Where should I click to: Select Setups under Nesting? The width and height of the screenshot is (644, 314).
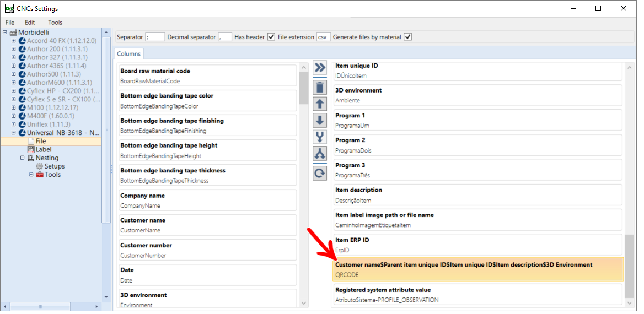(x=55, y=166)
